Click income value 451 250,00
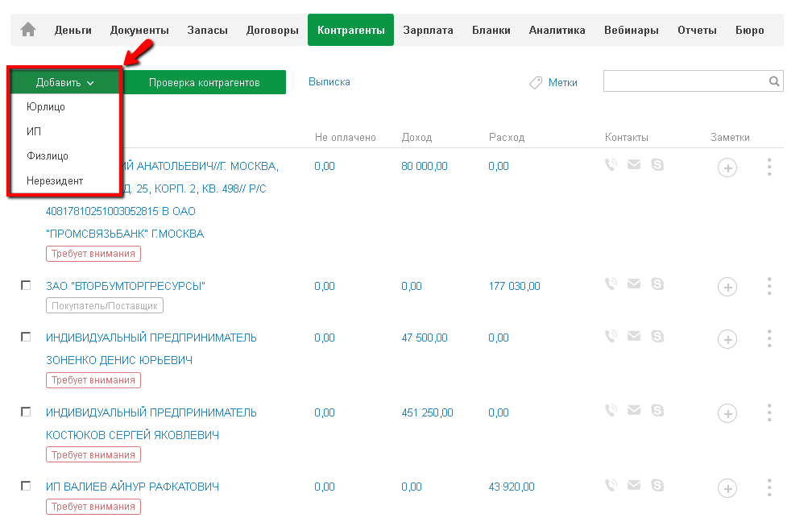Image resolution: width=812 pixels, height=522 pixels. (427, 412)
